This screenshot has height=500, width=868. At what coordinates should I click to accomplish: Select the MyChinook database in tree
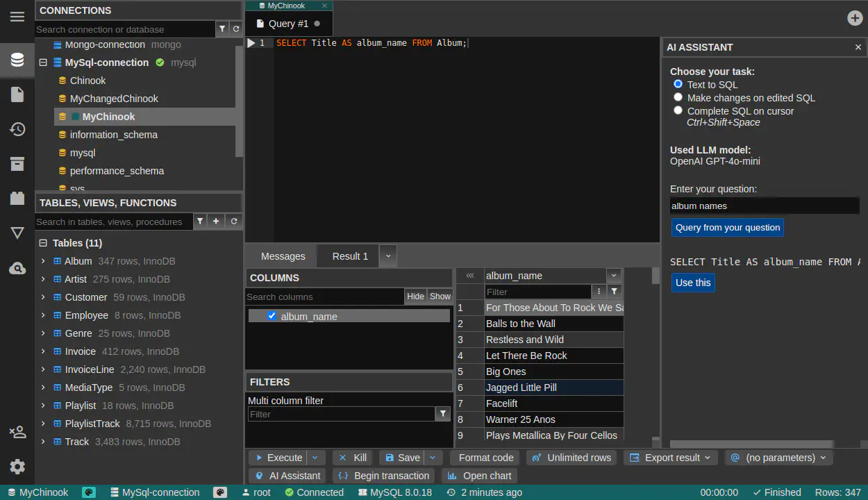tap(108, 117)
